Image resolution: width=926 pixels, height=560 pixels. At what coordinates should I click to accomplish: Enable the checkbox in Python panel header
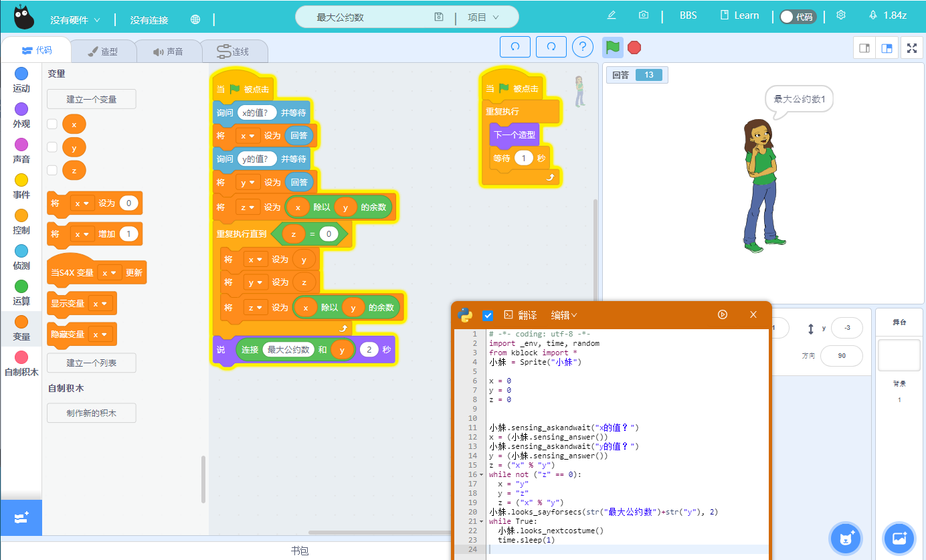(x=488, y=315)
